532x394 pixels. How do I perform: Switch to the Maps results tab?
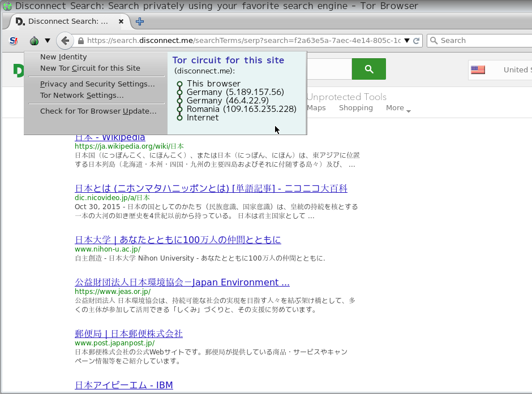pos(316,108)
